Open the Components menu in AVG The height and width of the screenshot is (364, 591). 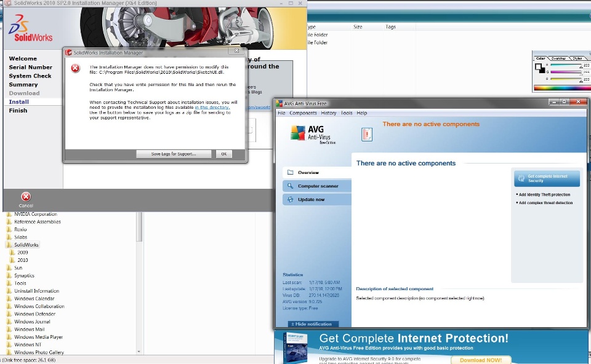click(303, 113)
